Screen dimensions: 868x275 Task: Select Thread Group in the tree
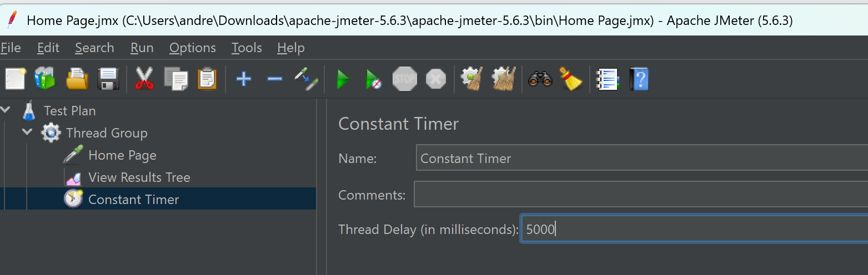[107, 133]
